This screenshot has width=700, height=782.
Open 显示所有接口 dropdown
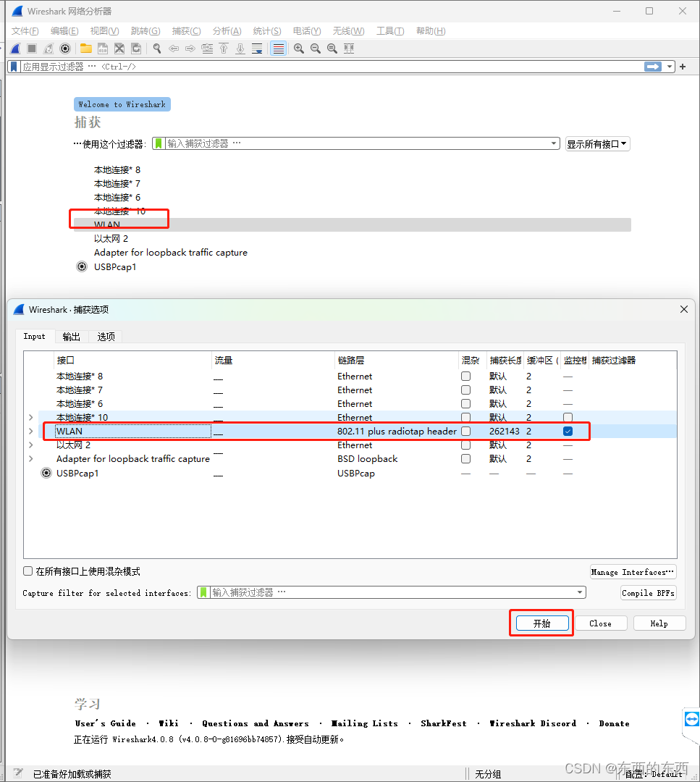pos(597,144)
